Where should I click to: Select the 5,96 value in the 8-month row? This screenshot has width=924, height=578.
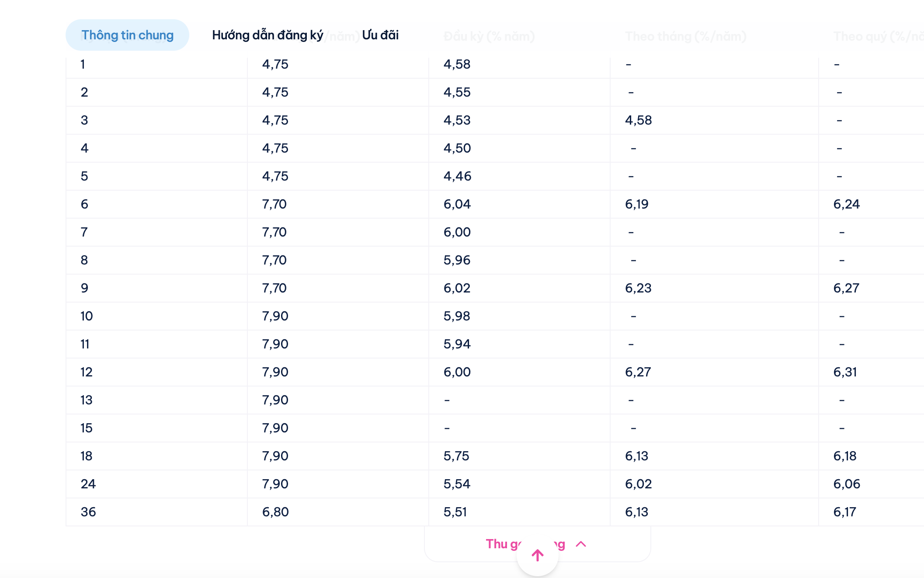tap(457, 260)
